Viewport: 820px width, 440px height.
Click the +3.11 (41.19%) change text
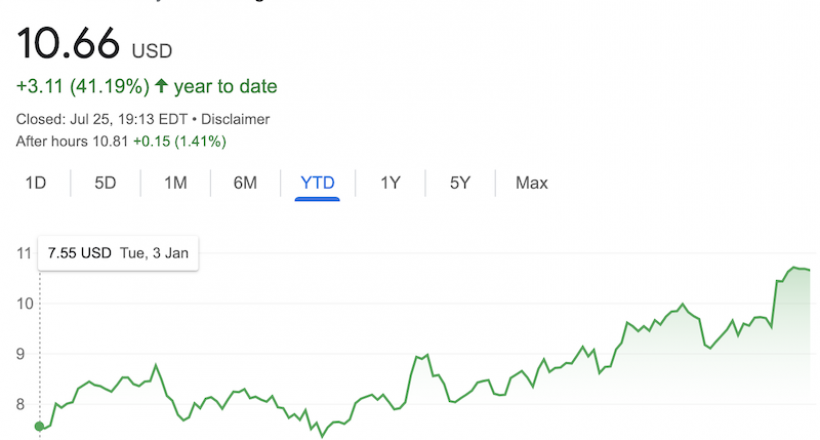[82, 87]
